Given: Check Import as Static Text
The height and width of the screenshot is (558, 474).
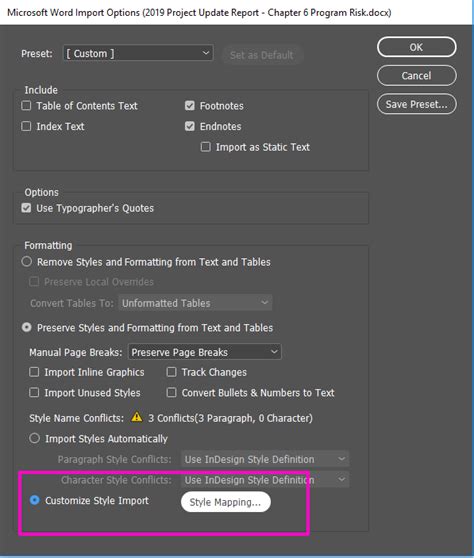Looking at the screenshot, I should [206, 147].
